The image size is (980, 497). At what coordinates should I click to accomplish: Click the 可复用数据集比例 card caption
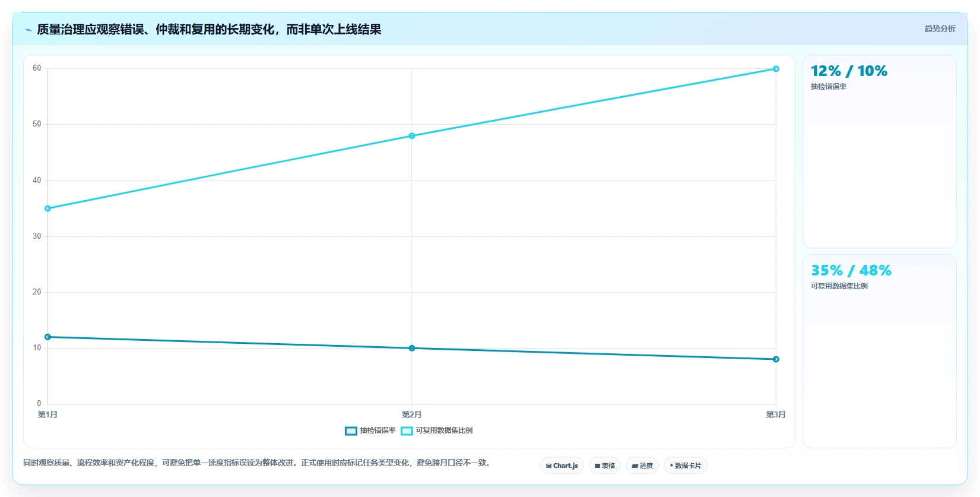point(839,286)
